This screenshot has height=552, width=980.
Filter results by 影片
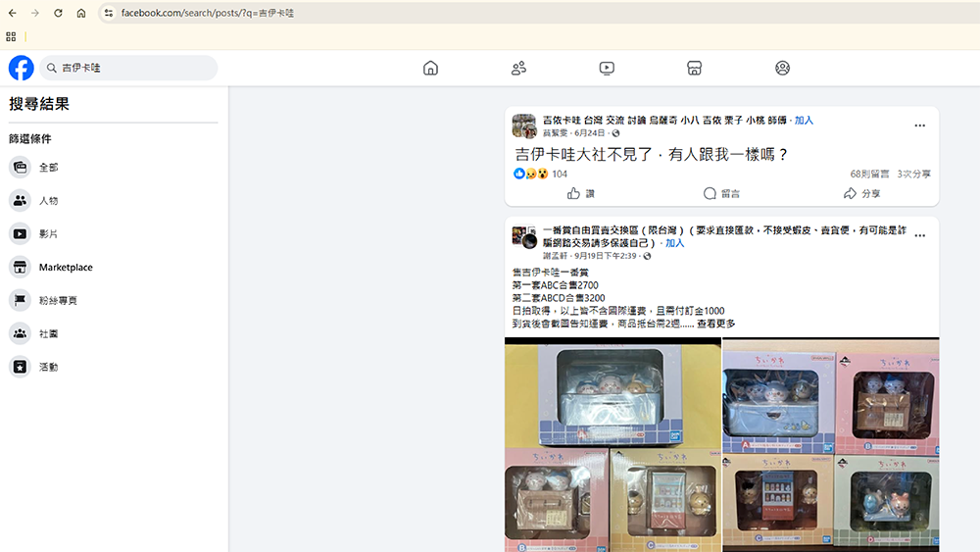pyautogui.click(x=113, y=233)
